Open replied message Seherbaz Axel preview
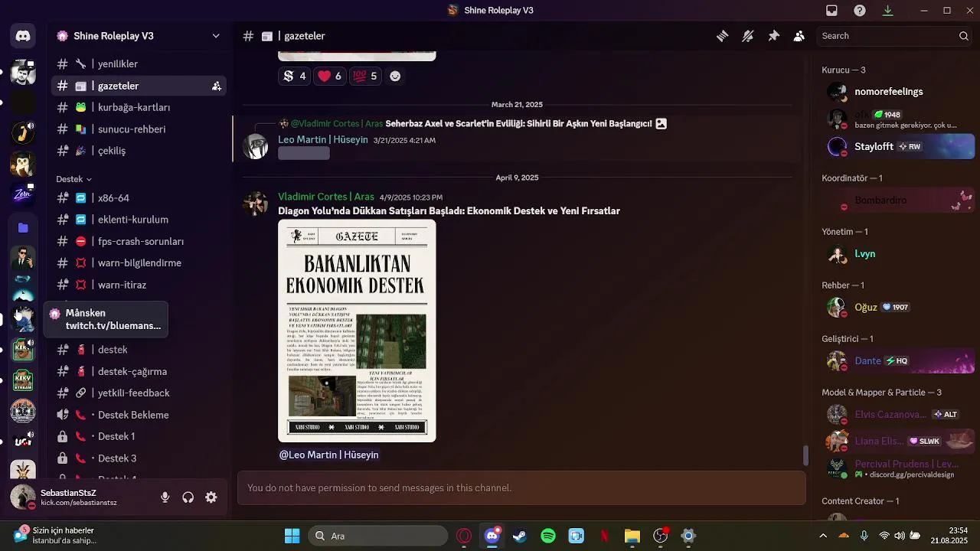980x551 pixels. click(x=518, y=123)
